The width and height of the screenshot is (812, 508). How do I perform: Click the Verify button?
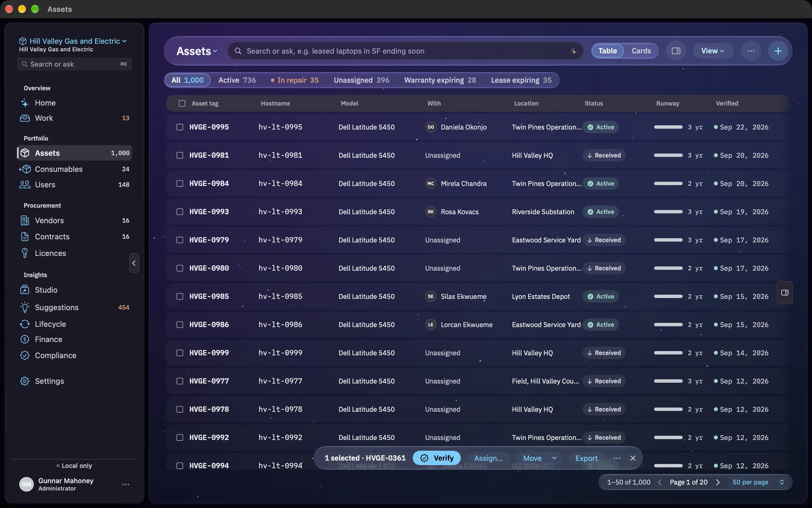pos(437,458)
